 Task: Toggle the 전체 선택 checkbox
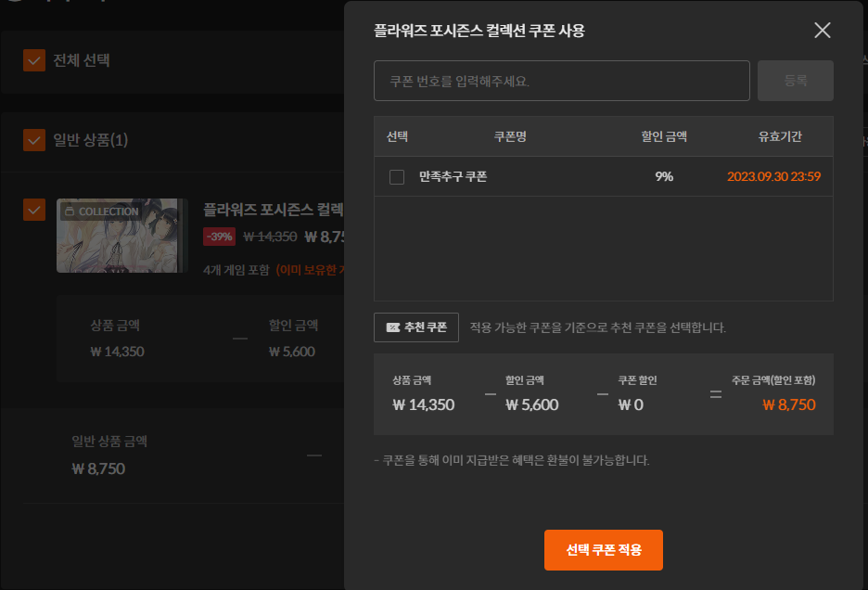click(x=34, y=61)
